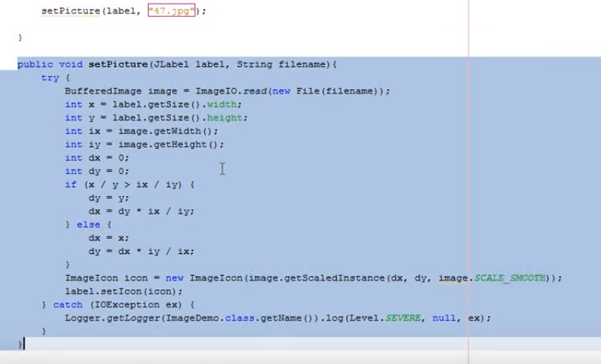601x364 pixels.
Task: Click the statement 'dx = x;'
Action: [109, 238]
